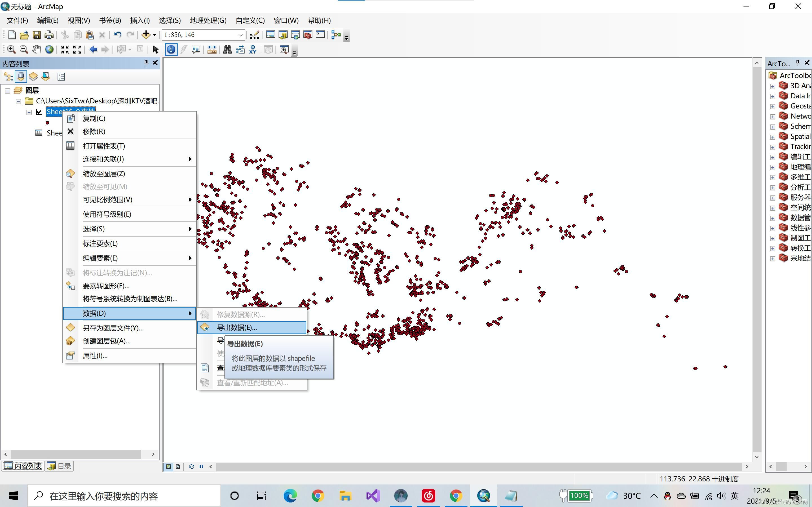Expand the 3D Analyst toolbox node
Viewport: 812px width, 507px height.
[x=773, y=86]
